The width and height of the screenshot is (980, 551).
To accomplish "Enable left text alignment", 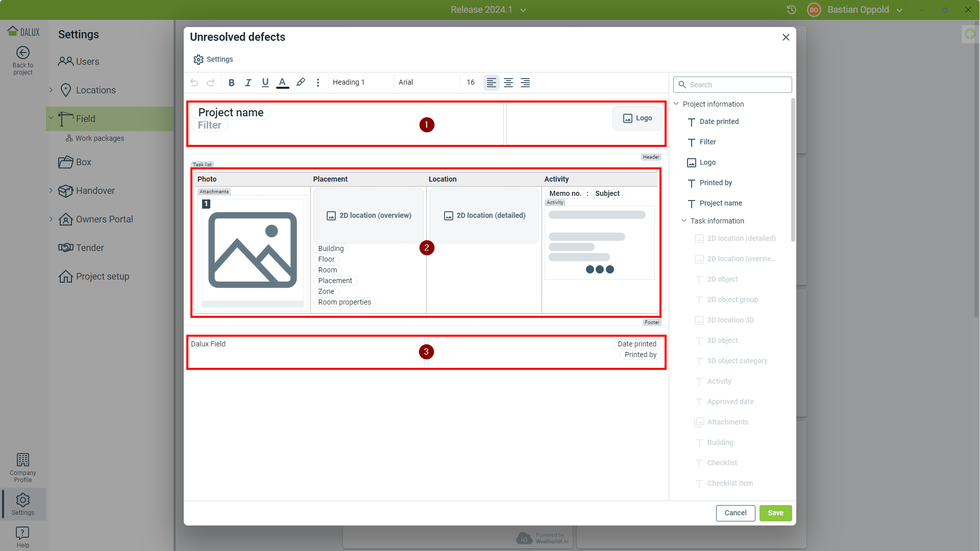I will (x=491, y=83).
